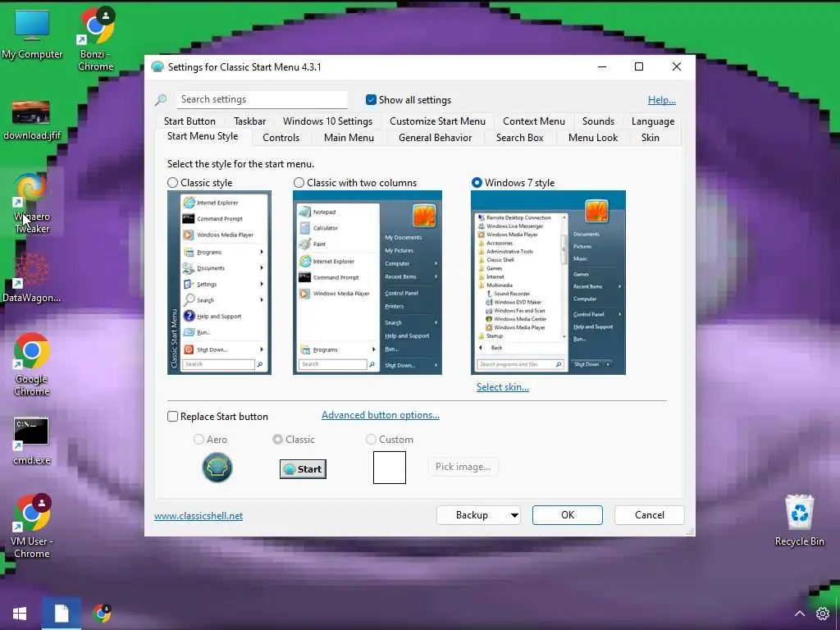Select Classic with two columns radio button
Viewport: 840px width, 630px height.
[299, 183]
